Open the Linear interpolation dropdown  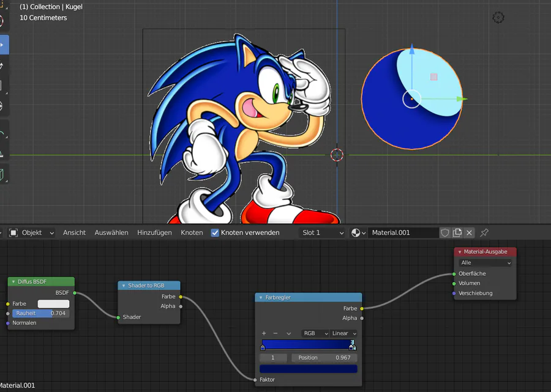pos(343,333)
